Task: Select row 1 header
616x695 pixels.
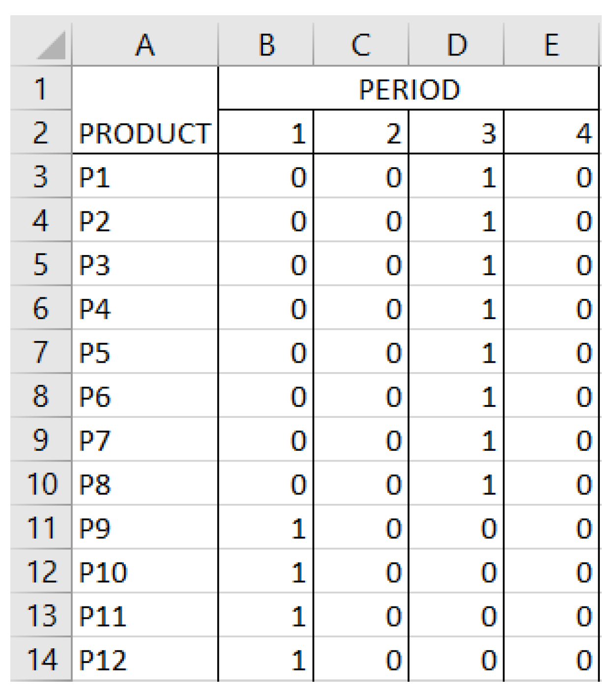Action: (41, 88)
